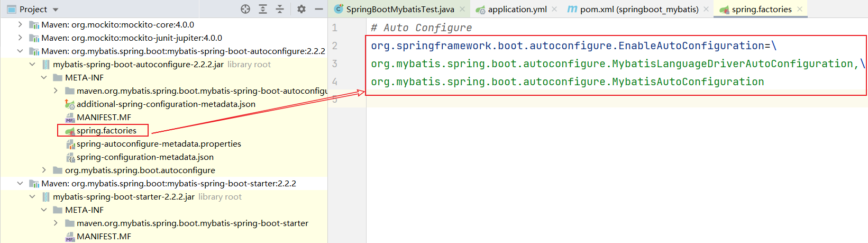The height and width of the screenshot is (243, 868).
Task: Select spring-autoconfigure-metadata.properties file
Action: [159, 143]
